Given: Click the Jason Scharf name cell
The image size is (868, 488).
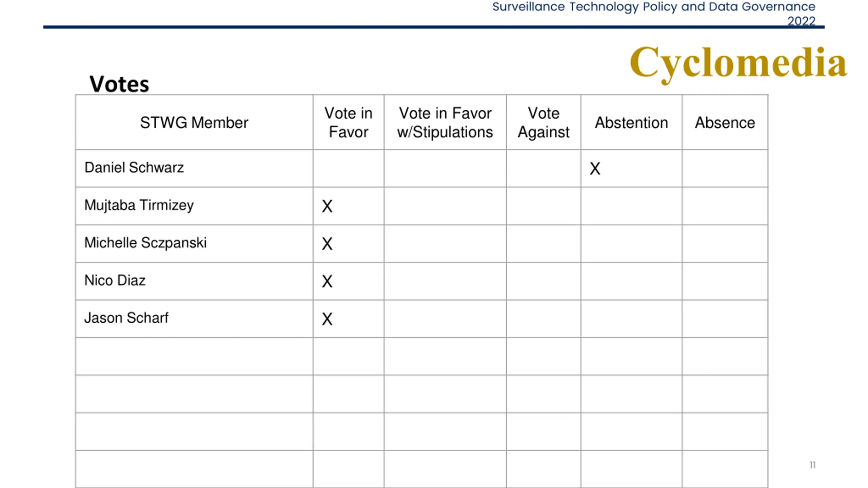Looking at the screenshot, I should [126, 318].
